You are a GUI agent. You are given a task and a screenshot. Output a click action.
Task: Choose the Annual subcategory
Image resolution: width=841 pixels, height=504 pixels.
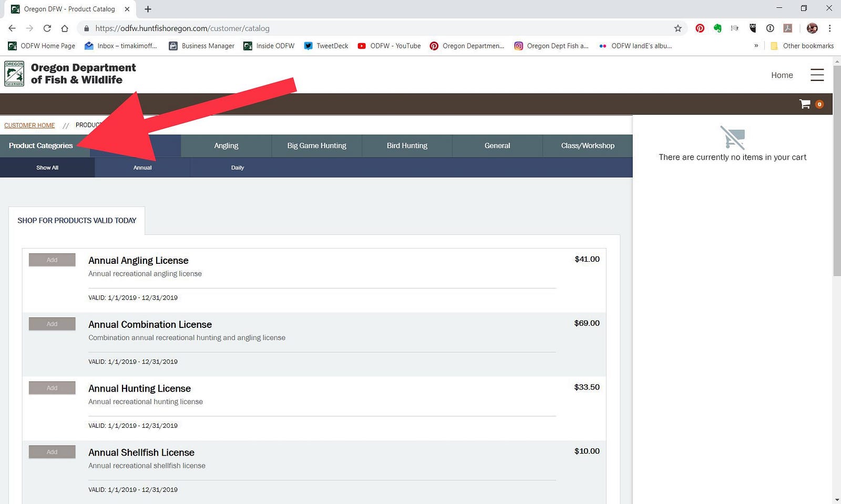coord(142,168)
